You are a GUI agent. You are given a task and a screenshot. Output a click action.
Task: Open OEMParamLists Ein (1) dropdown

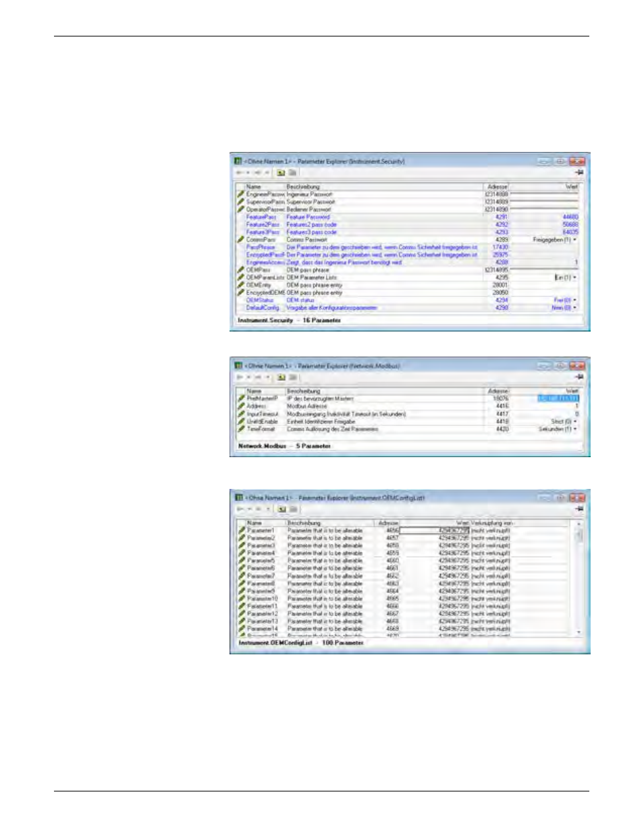575,278
